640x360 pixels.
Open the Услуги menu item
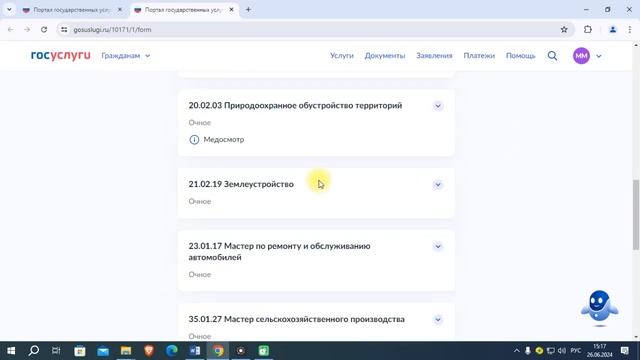pos(342,56)
